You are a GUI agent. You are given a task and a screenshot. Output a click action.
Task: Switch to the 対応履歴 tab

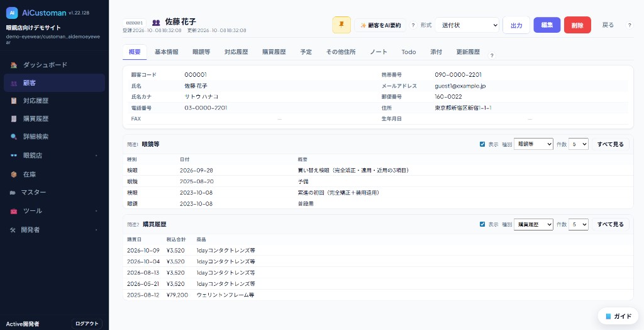pyautogui.click(x=236, y=52)
